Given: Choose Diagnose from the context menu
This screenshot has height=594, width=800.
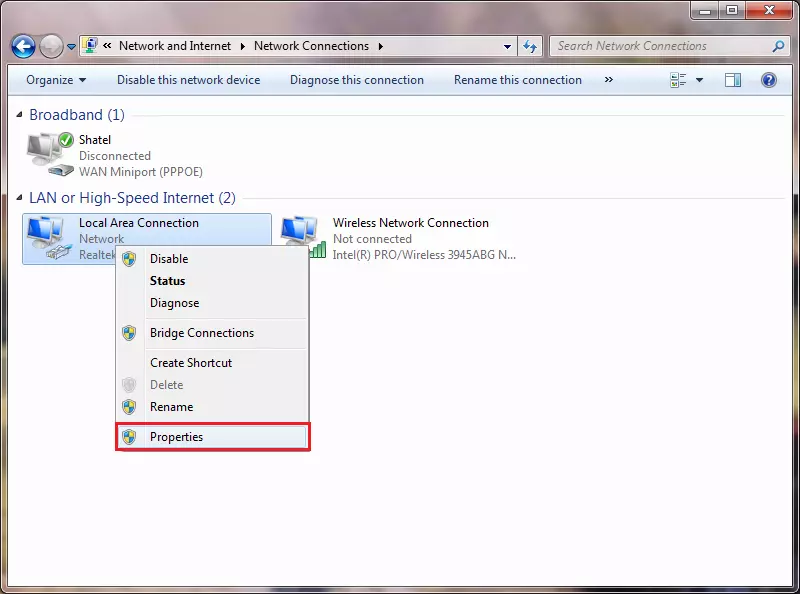Looking at the screenshot, I should click(212, 303).
